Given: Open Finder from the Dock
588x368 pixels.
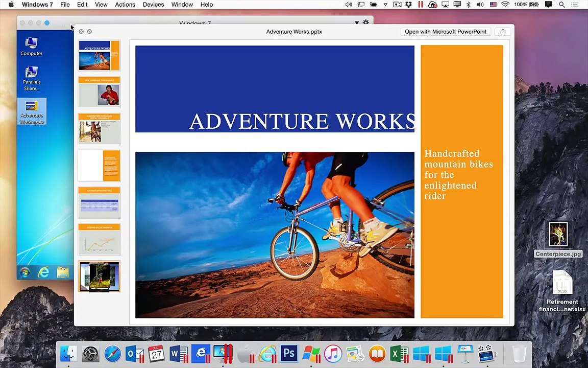Looking at the screenshot, I should [x=68, y=354].
